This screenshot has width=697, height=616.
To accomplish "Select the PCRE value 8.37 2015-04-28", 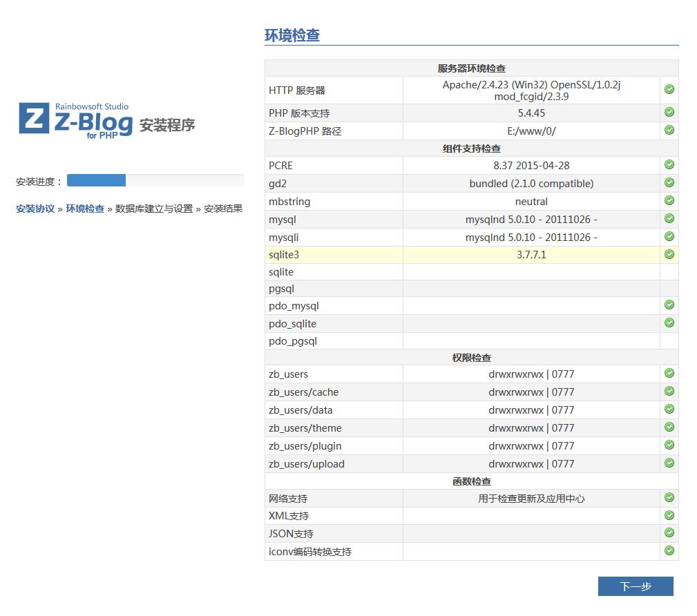I will coord(531,165).
